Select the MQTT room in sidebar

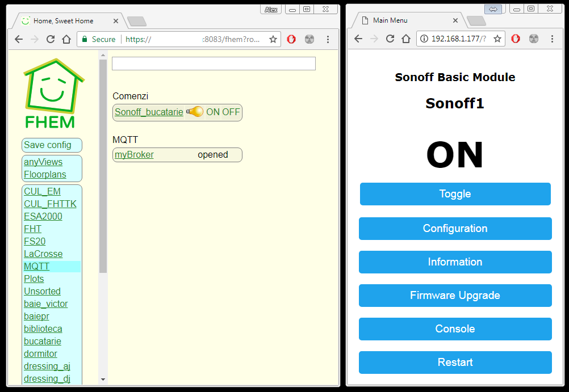(36, 266)
